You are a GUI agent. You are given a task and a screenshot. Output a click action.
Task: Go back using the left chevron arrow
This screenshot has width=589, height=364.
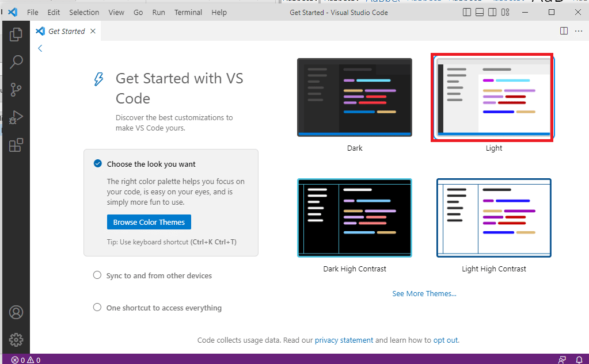(x=40, y=48)
